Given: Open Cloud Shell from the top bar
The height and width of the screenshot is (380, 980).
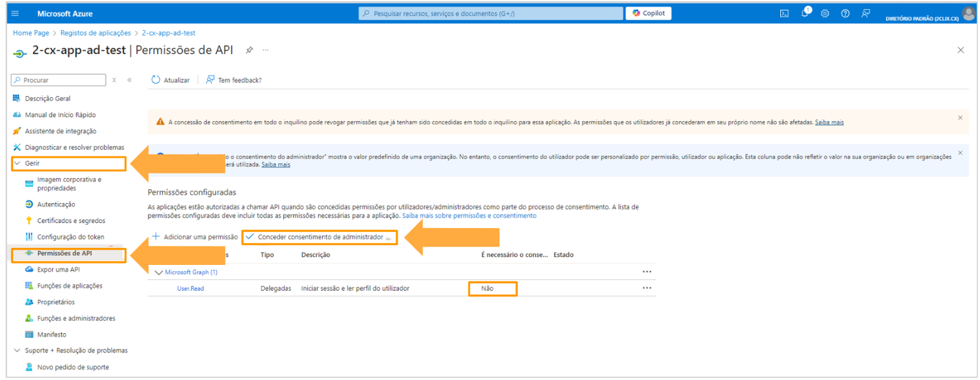Looking at the screenshot, I should pyautogui.click(x=784, y=13).
